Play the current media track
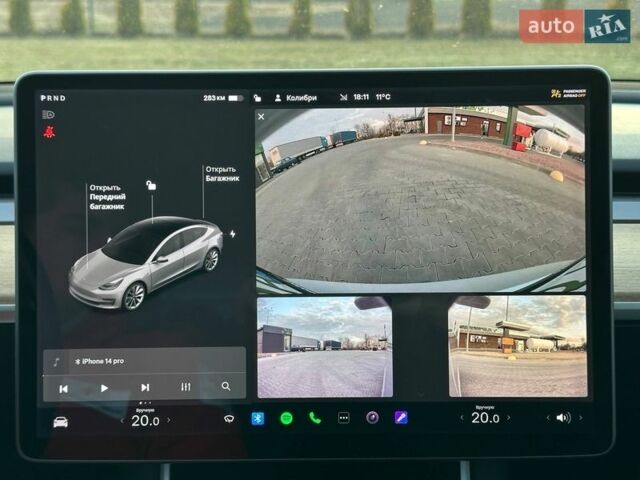 pyautogui.click(x=104, y=388)
